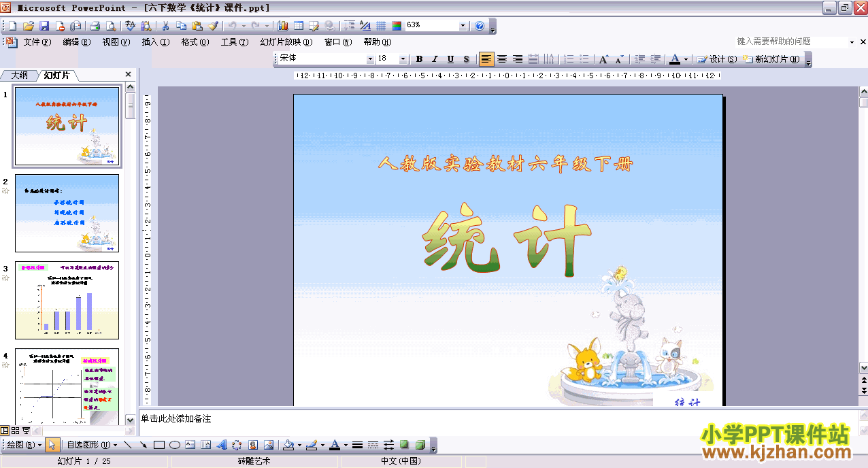Activate the Format Painter brush

[213, 26]
